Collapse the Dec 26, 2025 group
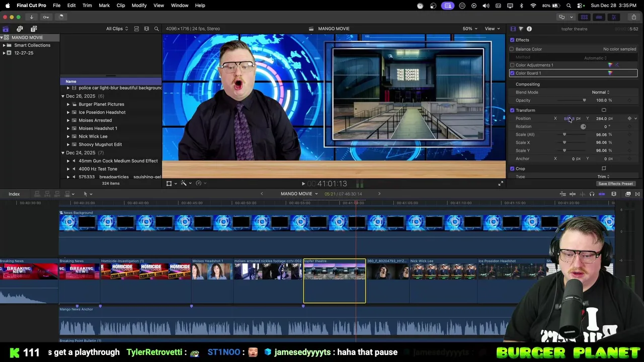This screenshot has height=362, width=644. click(63, 96)
